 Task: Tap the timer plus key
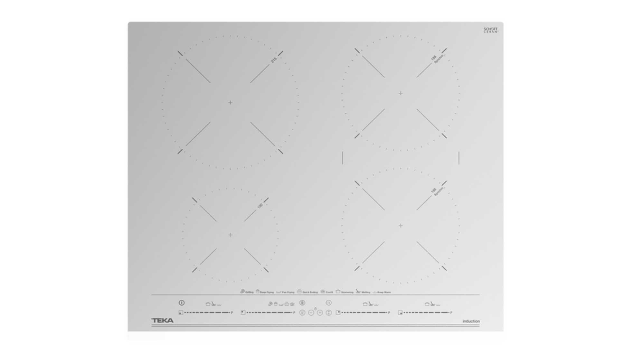tap(320, 312)
